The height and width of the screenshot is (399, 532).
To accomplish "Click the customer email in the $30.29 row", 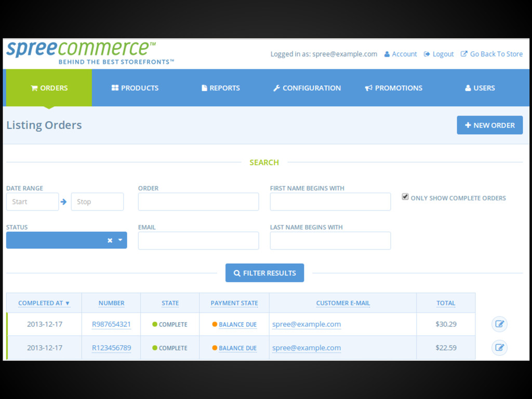I will point(307,324).
